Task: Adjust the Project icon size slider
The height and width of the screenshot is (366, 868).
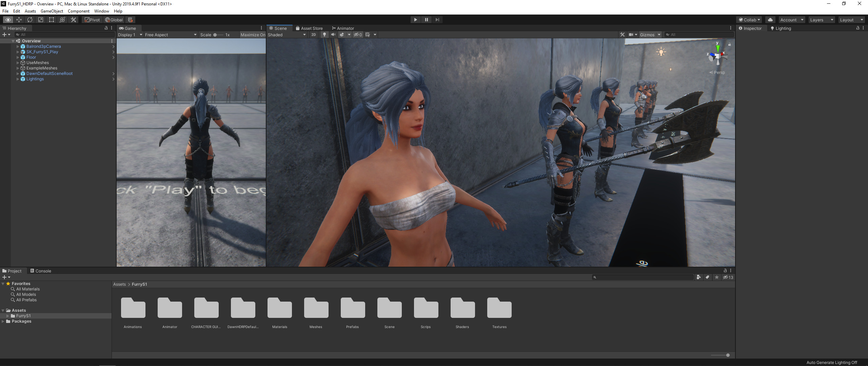Action: point(720,355)
